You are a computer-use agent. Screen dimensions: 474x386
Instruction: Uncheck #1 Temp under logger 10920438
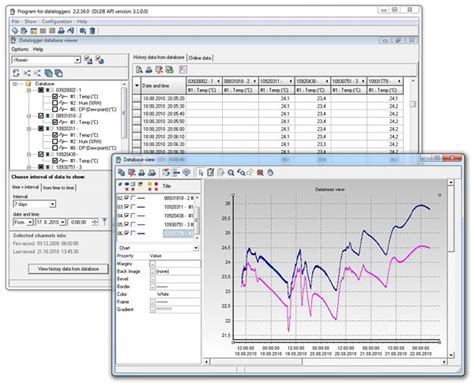click(55, 160)
